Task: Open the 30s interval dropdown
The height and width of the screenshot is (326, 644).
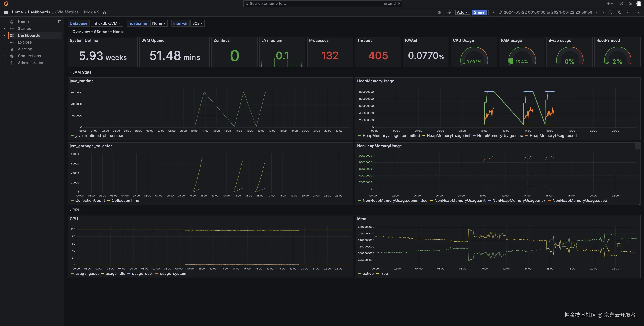Action: [197, 23]
